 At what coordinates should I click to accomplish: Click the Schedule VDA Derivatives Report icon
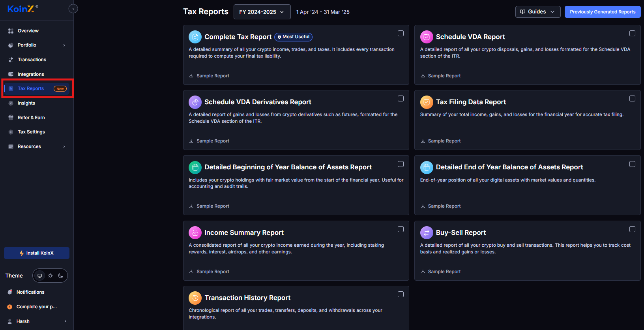point(195,102)
